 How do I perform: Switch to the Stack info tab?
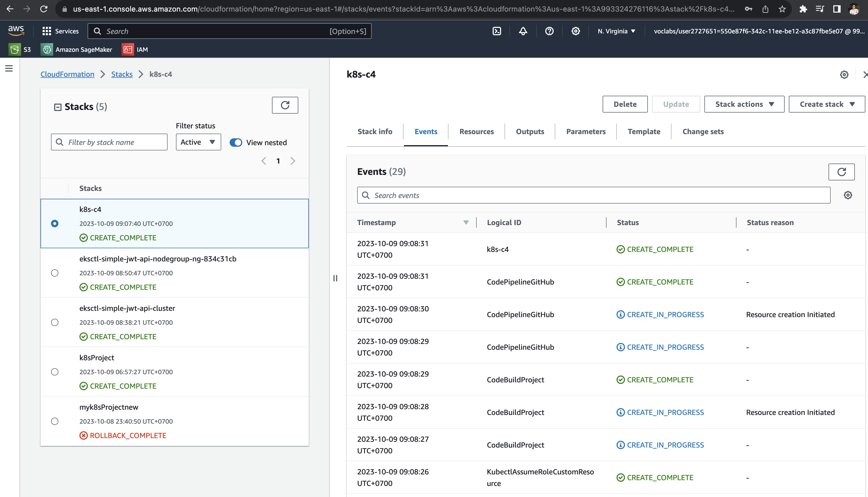(375, 131)
